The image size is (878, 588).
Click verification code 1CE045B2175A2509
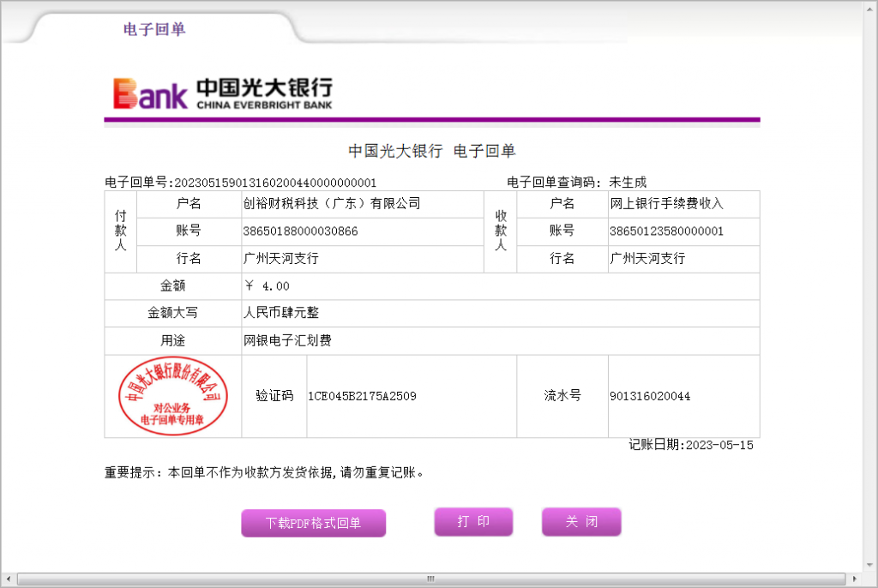tap(362, 396)
